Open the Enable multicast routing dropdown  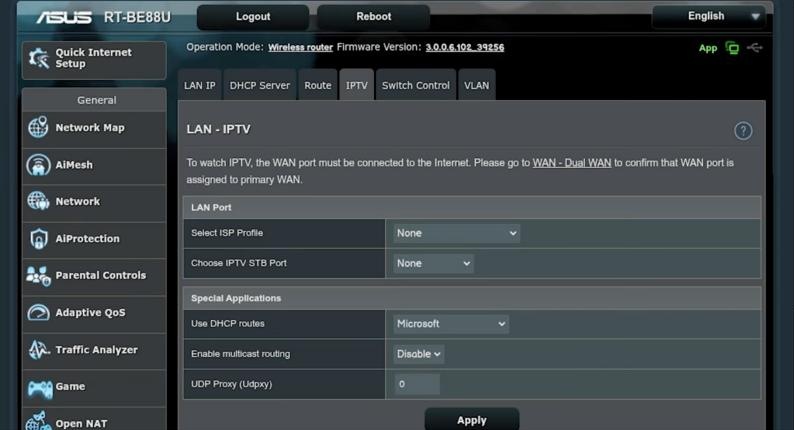[x=418, y=354]
